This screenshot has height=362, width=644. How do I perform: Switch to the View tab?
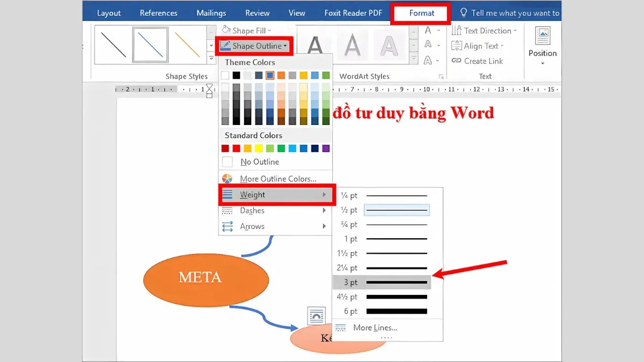tap(297, 13)
